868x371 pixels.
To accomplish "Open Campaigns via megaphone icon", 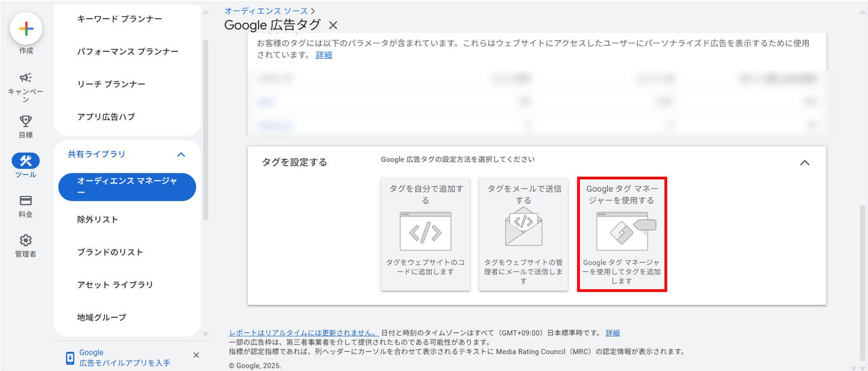I will point(26,77).
